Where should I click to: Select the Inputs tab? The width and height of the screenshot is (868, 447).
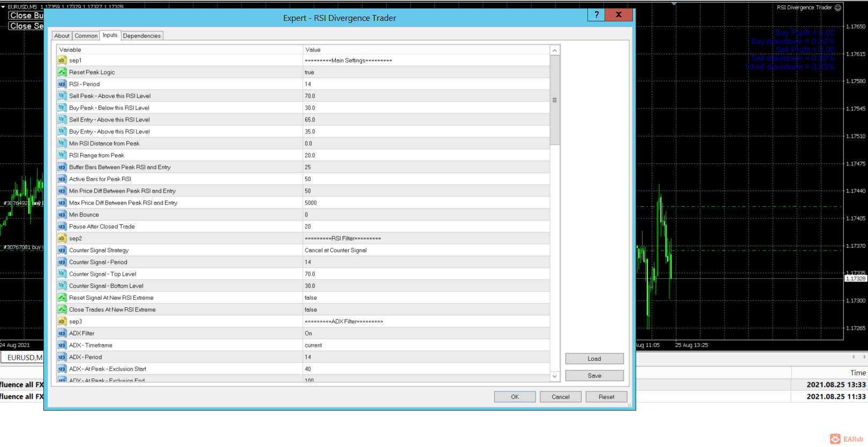(110, 35)
